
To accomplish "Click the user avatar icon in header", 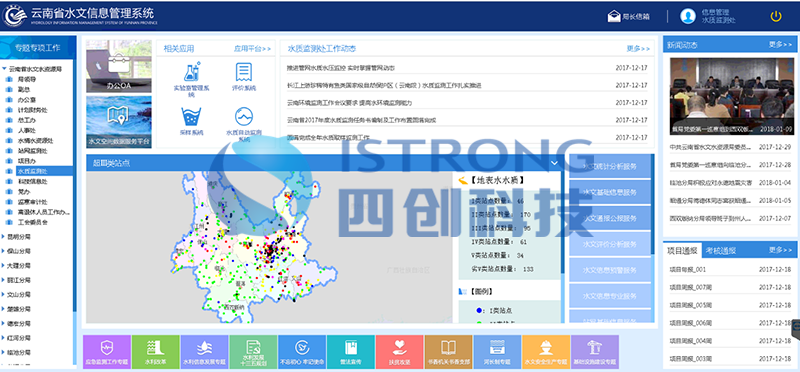I will (x=688, y=16).
